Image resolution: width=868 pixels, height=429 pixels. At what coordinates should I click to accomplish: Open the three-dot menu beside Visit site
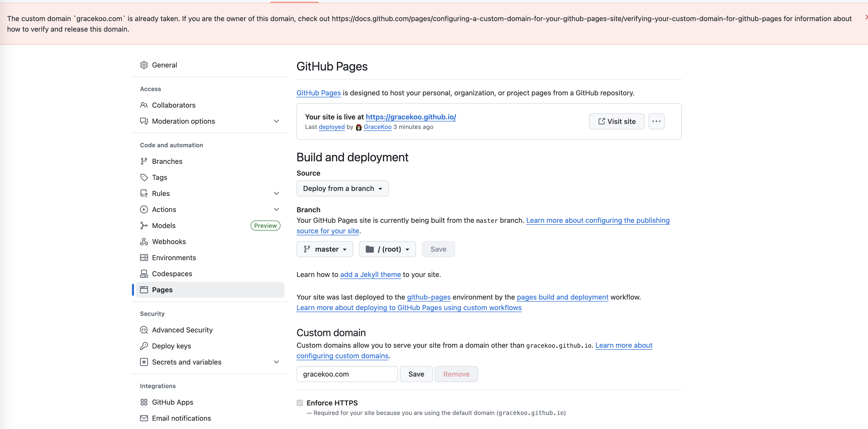[x=656, y=121]
